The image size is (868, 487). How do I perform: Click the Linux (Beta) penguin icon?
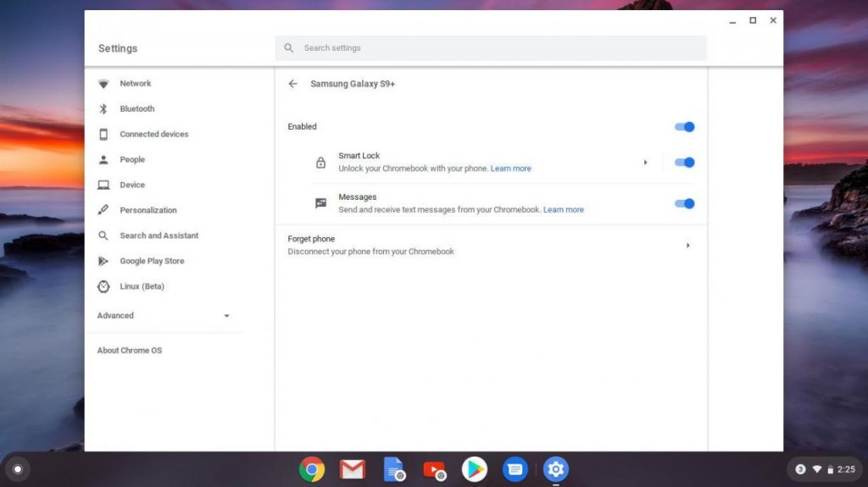tap(103, 286)
